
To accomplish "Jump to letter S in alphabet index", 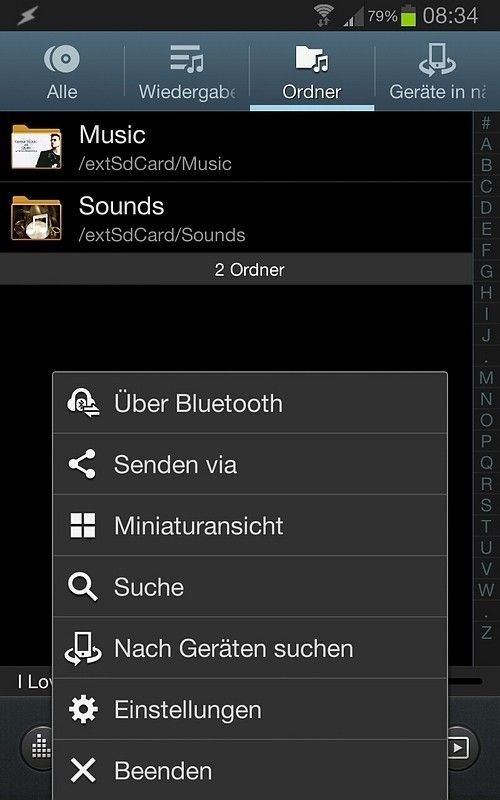I will point(486,505).
